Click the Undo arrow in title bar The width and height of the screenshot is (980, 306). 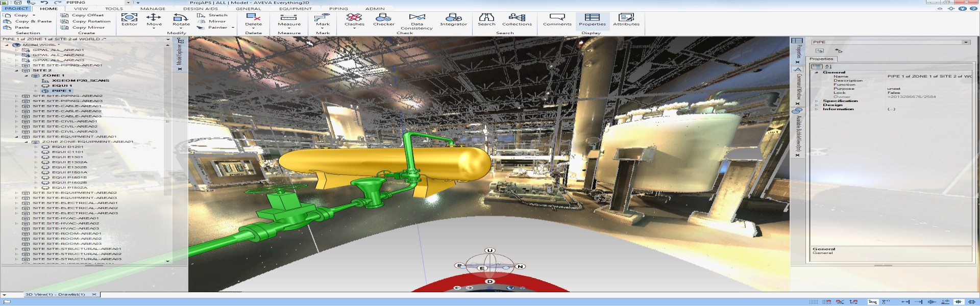pos(44,3)
